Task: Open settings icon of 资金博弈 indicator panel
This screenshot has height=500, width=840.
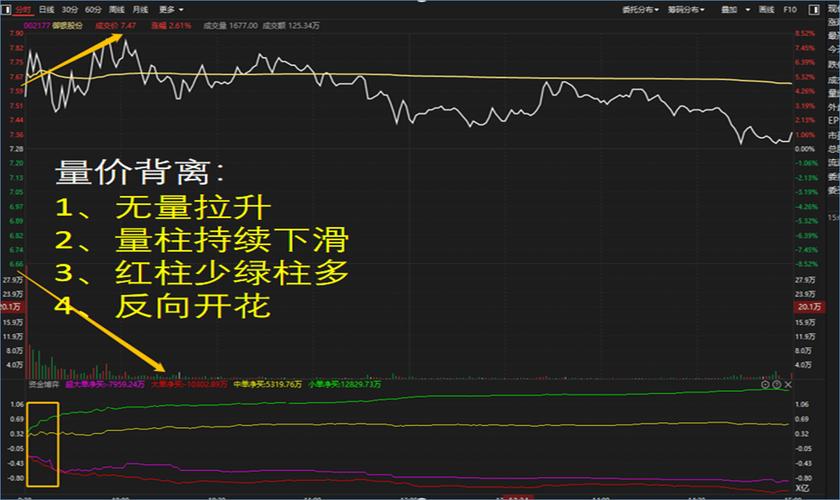Action: [x=765, y=384]
